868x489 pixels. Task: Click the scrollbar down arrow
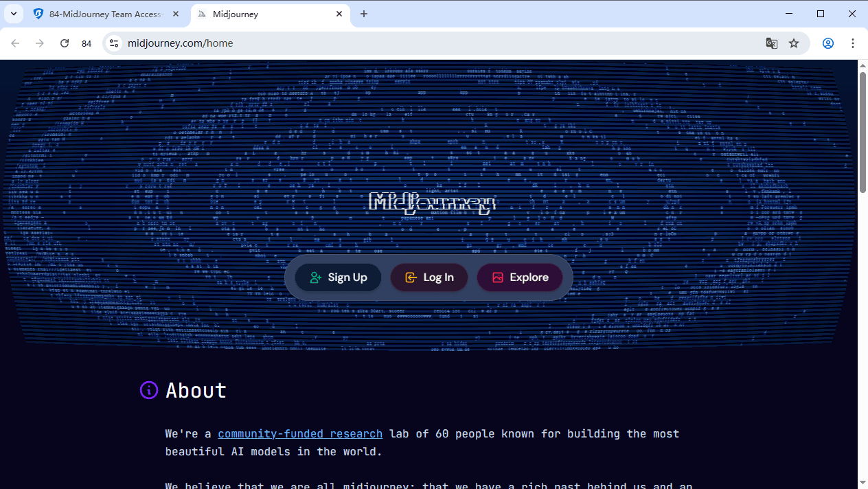[x=863, y=484]
